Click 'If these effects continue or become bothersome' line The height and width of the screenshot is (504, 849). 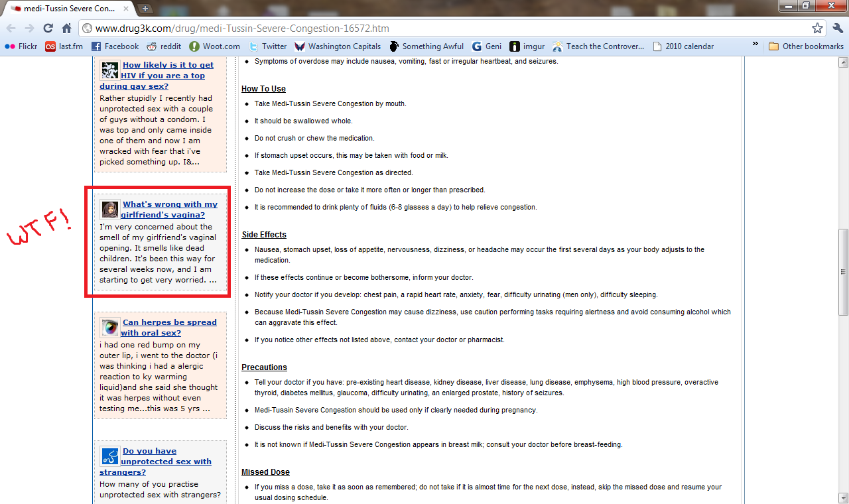[364, 277]
